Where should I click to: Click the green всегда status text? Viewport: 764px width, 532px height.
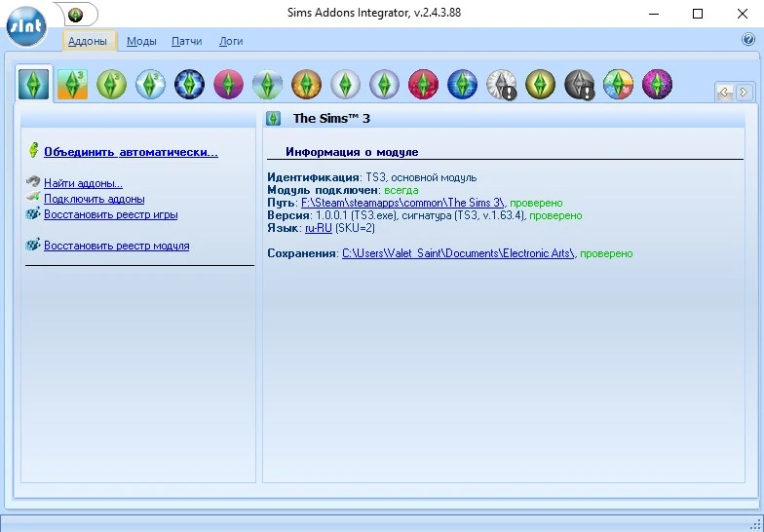401,190
